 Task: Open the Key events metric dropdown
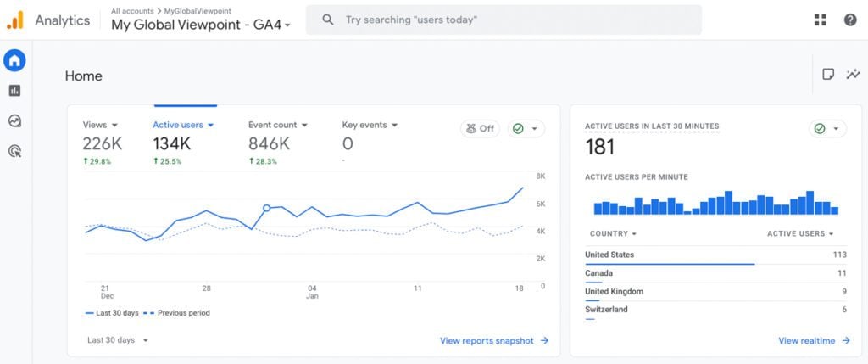370,126
